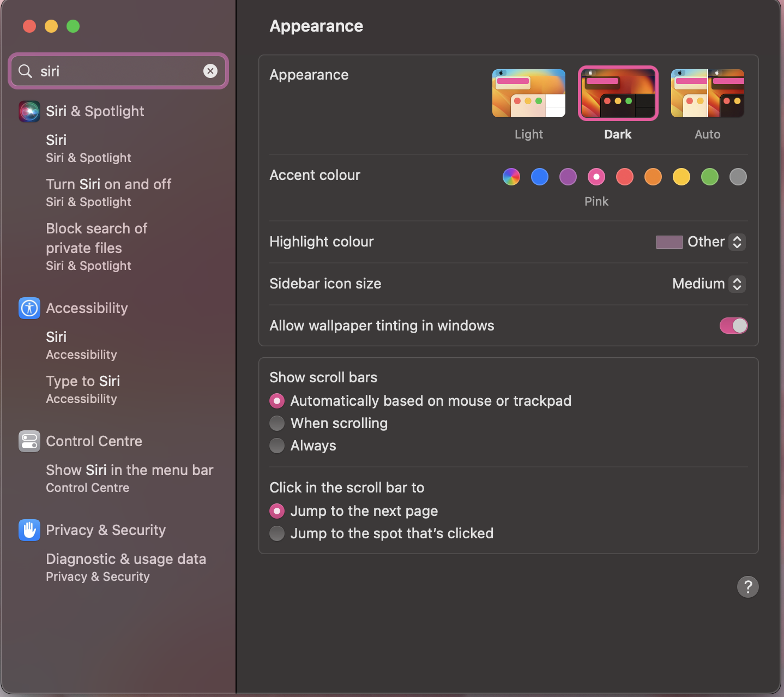This screenshot has height=697, width=784.
Task: Choose the green accent colour
Action: [710, 177]
